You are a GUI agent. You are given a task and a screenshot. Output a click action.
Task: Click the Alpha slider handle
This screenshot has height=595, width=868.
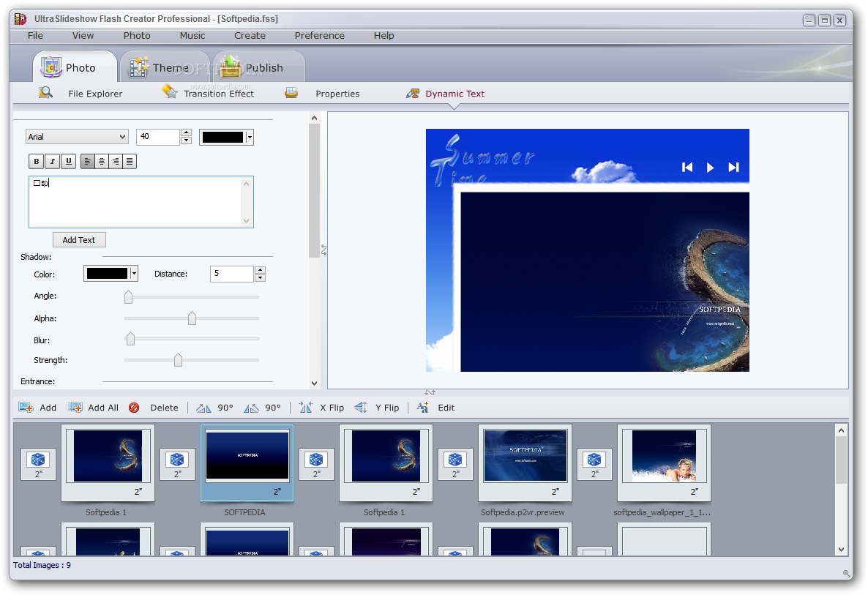[x=192, y=318]
